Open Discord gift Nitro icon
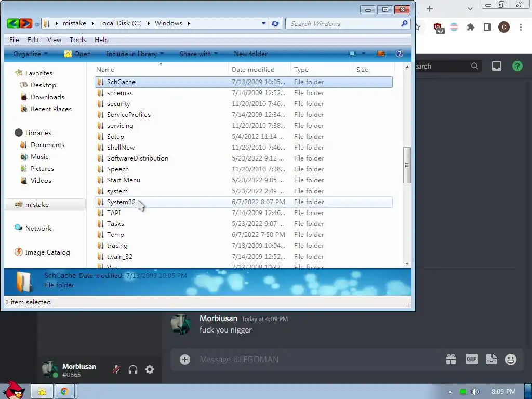This screenshot has width=532, height=399. (451, 359)
